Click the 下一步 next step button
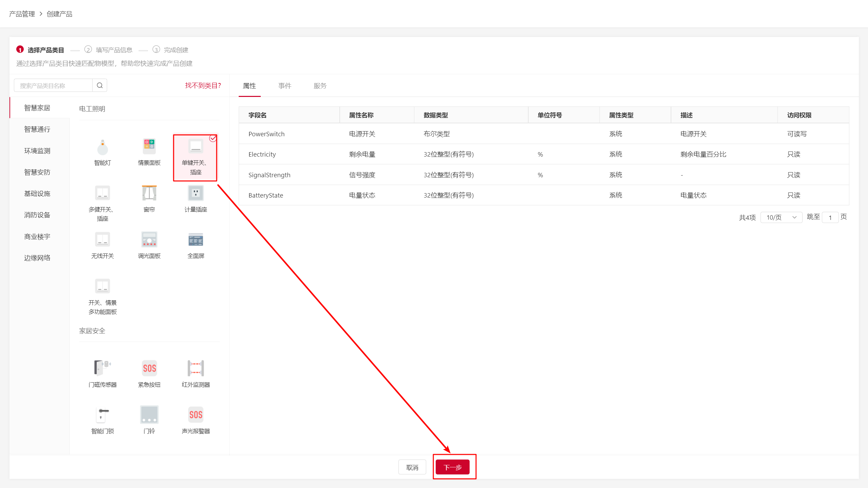This screenshot has width=868, height=488. coord(453,467)
